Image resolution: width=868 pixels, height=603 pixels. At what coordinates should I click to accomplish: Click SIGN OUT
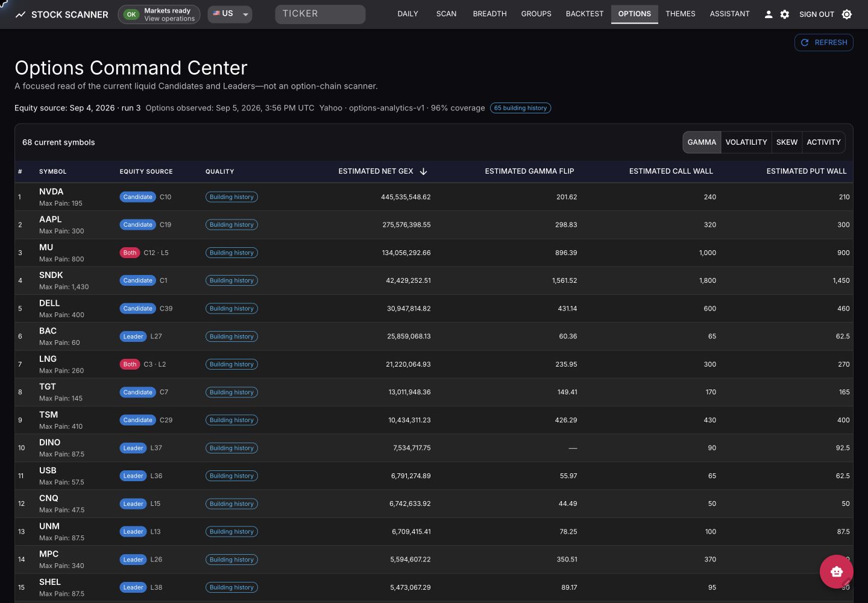click(817, 14)
